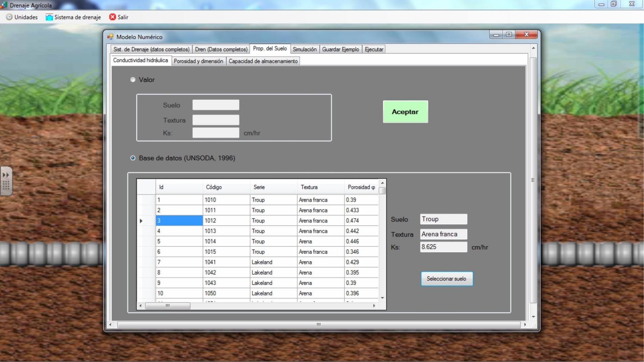Click the red Salir exit icon
The height and width of the screenshot is (362, 644).
(x=112, y=17)
